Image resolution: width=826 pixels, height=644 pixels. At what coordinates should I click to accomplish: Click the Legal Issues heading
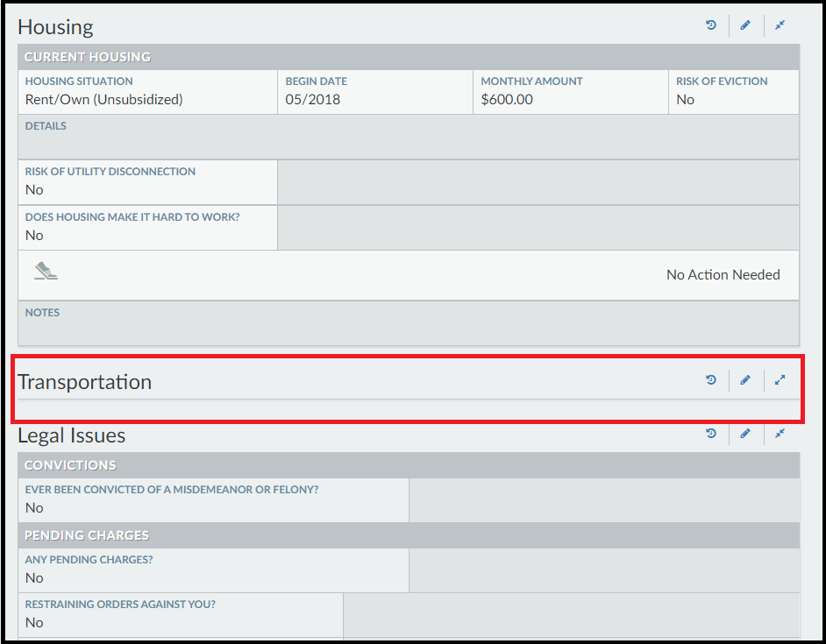coord(72,435)
